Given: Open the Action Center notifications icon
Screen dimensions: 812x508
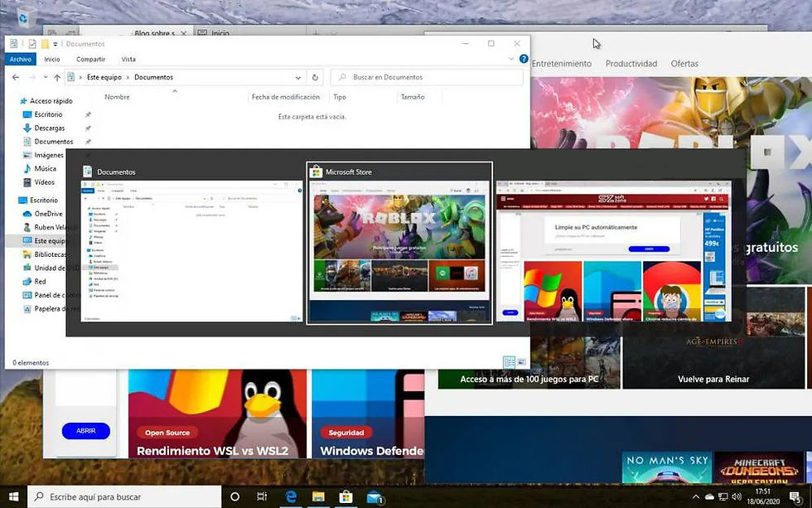Looking at the screenshot, I should [795, 497].
